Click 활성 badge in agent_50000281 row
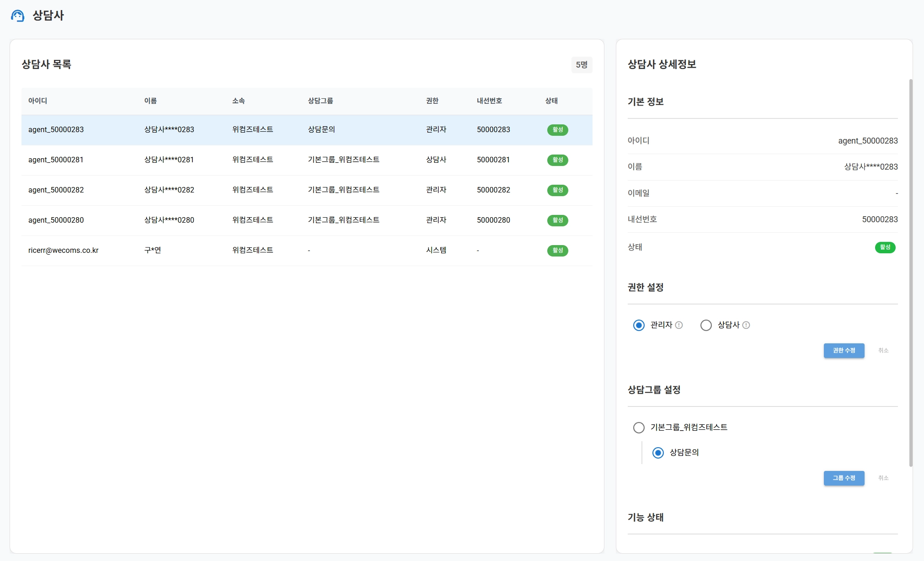This screenshot has height=561, width=924. [557, 160]
